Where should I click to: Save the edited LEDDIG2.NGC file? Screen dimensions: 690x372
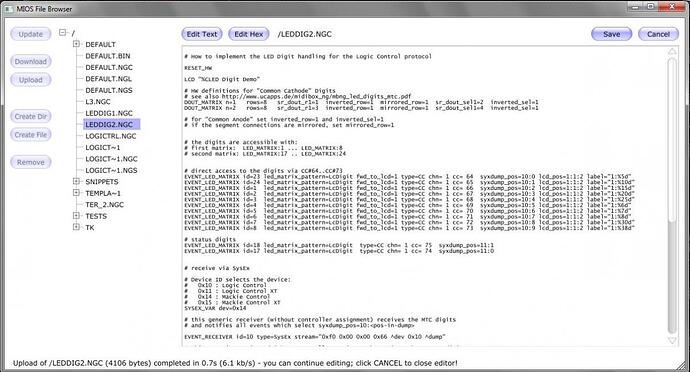[x=611, y=34]
